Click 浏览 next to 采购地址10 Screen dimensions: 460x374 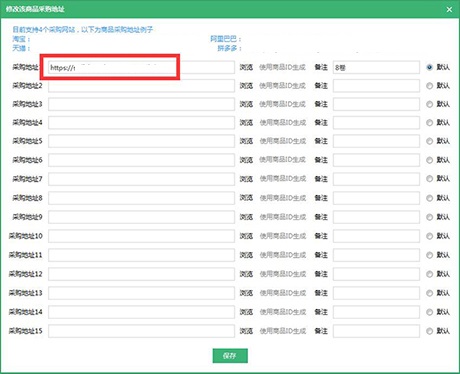click(x=246, y=236)
